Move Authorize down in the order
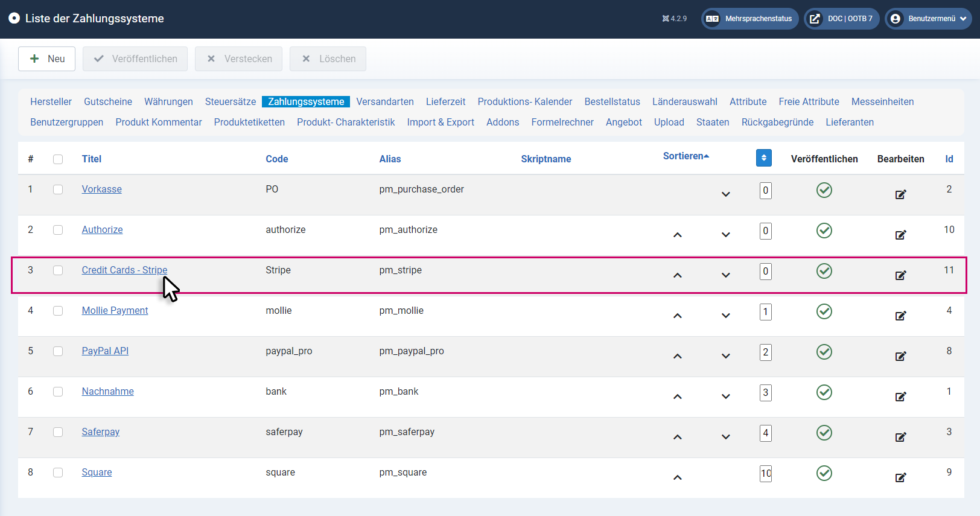The width and height of the screenshot is (980, 516). click(x=726, y=235)
